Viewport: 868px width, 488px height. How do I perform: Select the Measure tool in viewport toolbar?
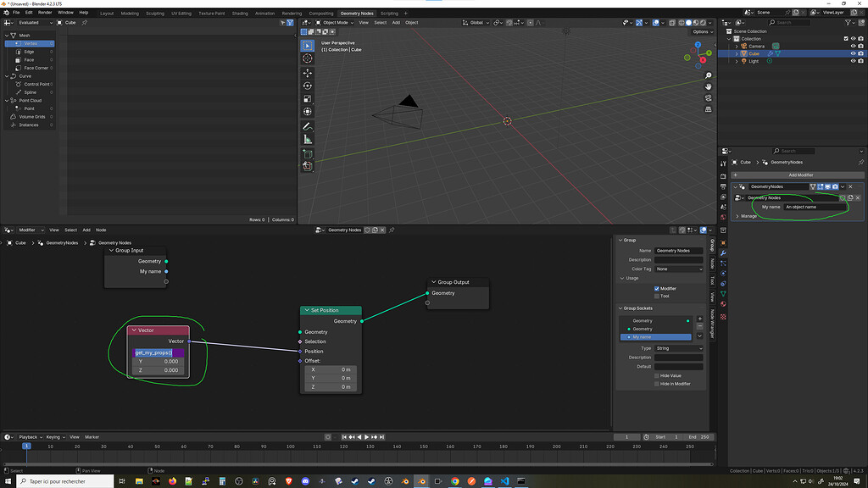[307, 140]
